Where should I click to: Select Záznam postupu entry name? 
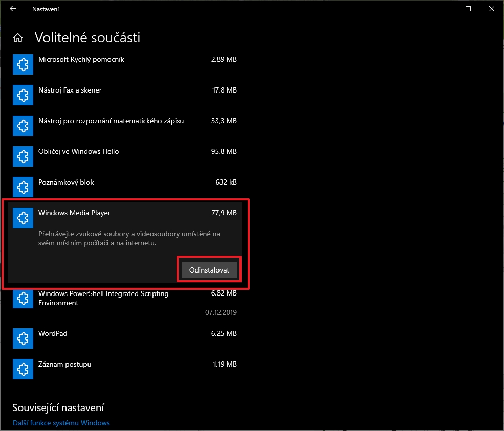click(64, 364)
